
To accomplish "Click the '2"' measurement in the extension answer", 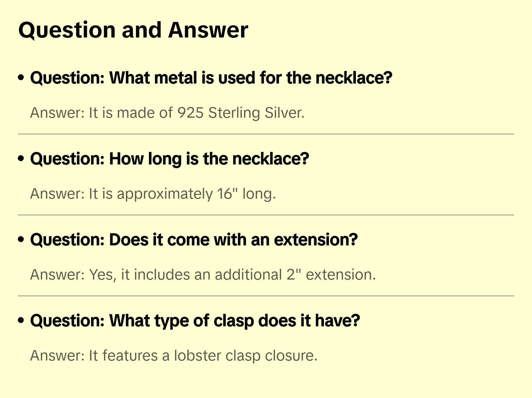I will [x=294, y=275].
